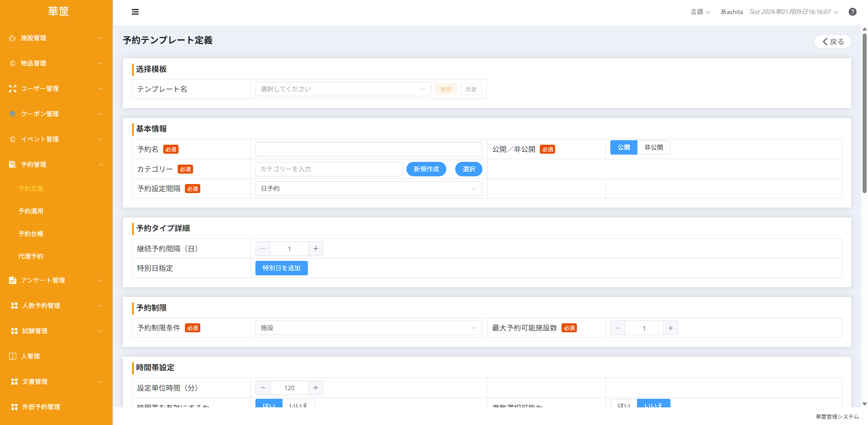Open the 予約設定間隔 dropdown
This screenshot has width=868, height=425.
point(369,189)
